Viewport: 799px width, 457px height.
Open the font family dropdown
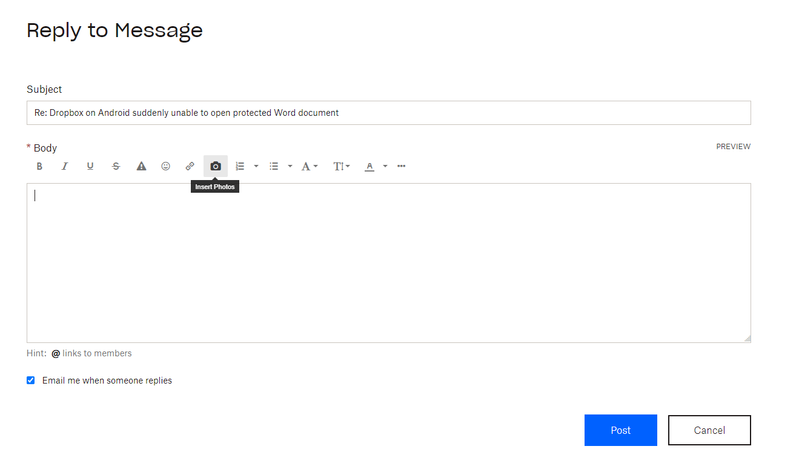pyautogui.click(x=310, y=166)
